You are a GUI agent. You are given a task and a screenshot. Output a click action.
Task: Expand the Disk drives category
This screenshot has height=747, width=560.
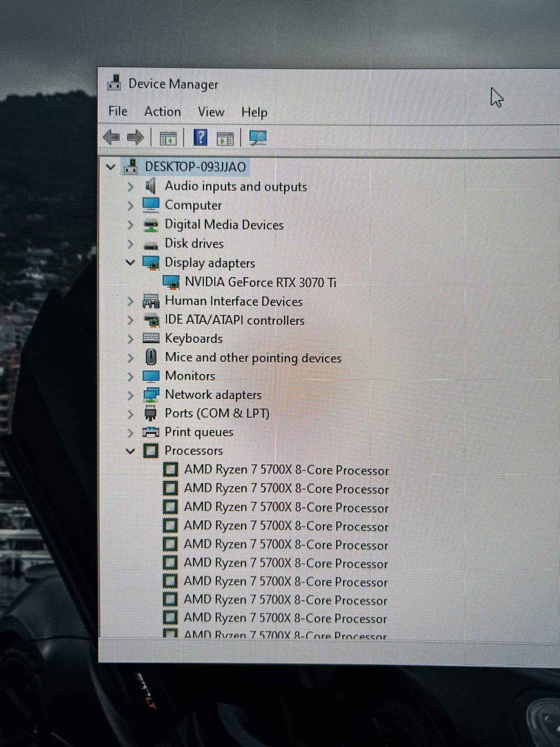tap(130, 244)
